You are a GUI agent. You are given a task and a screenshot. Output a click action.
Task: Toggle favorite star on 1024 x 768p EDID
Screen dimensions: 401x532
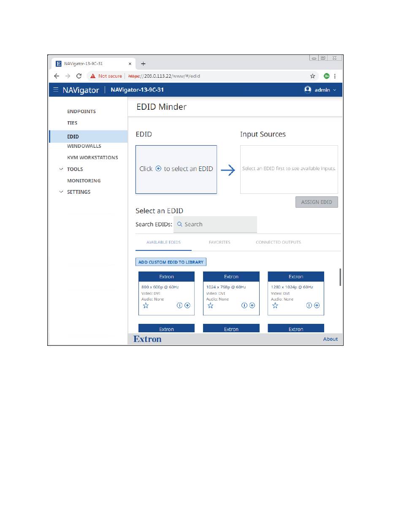pos(210,305)
